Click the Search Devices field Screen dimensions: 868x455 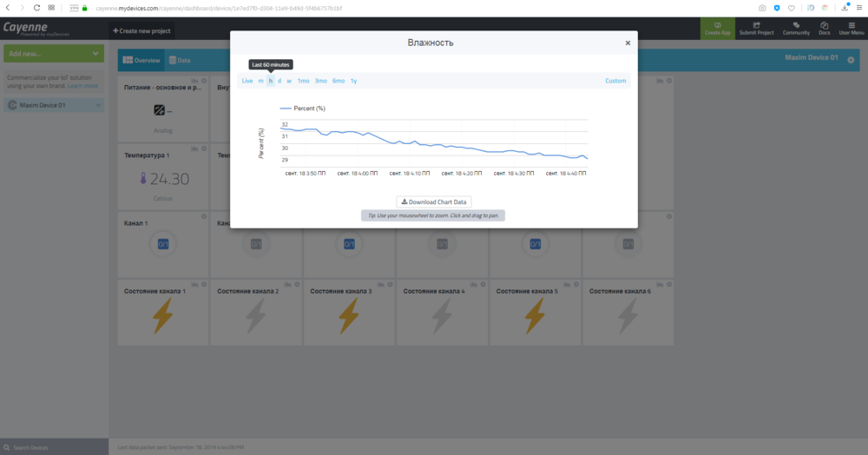tap(53, 447)
